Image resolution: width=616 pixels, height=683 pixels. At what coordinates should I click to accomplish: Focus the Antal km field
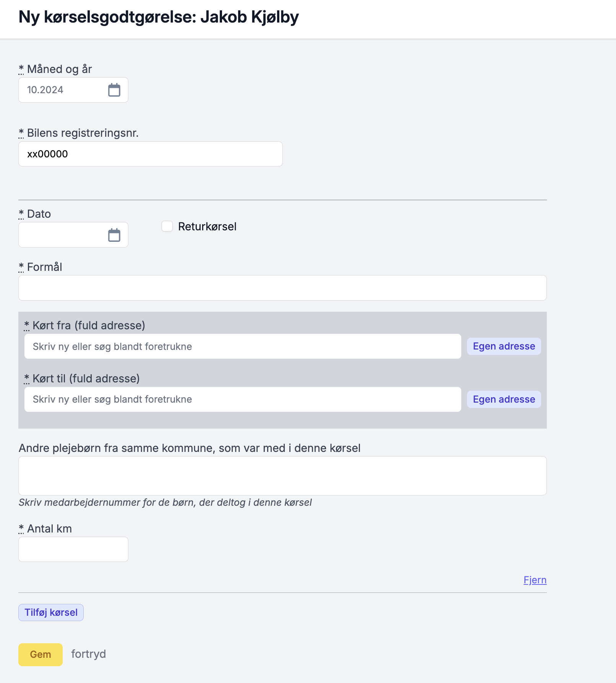(73, 549)
